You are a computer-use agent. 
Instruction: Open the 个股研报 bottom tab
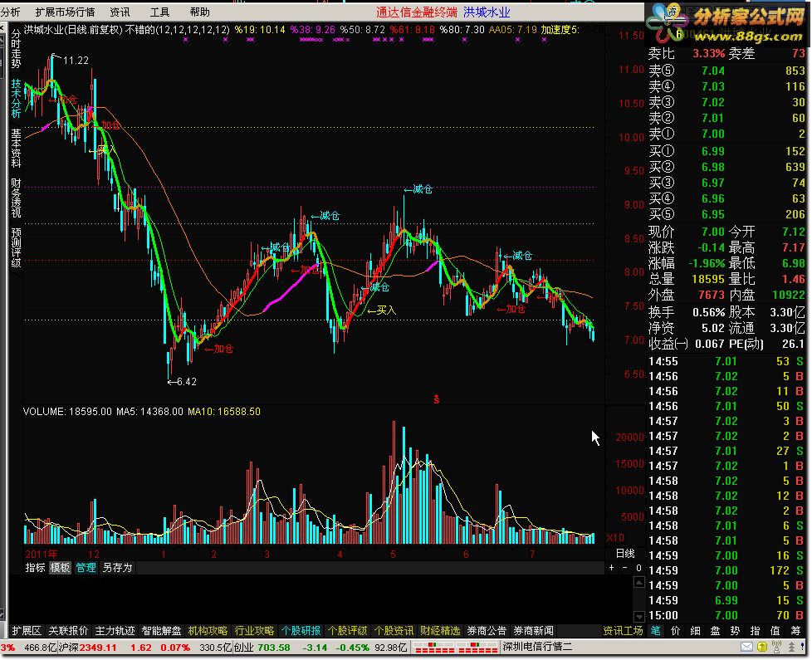click(301, 631)
